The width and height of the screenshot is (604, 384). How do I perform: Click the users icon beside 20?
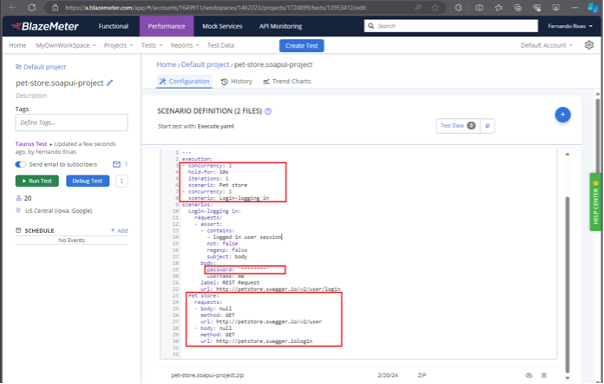[x=18, y=198]
